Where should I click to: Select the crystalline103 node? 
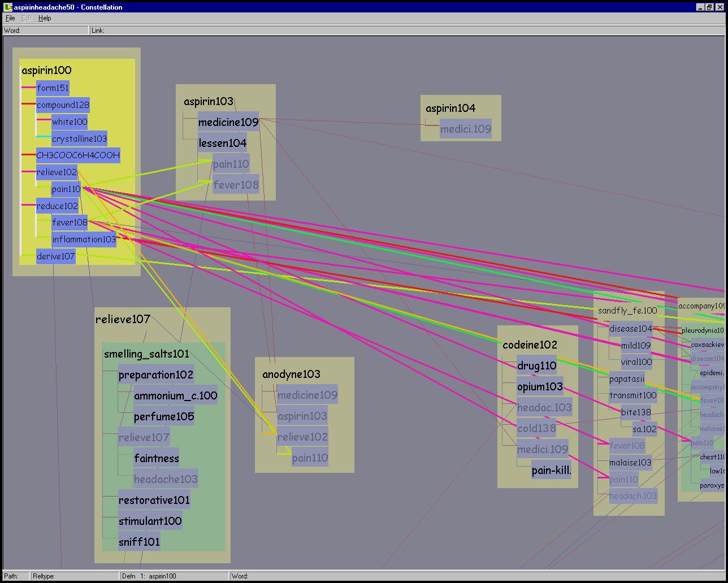79,139
